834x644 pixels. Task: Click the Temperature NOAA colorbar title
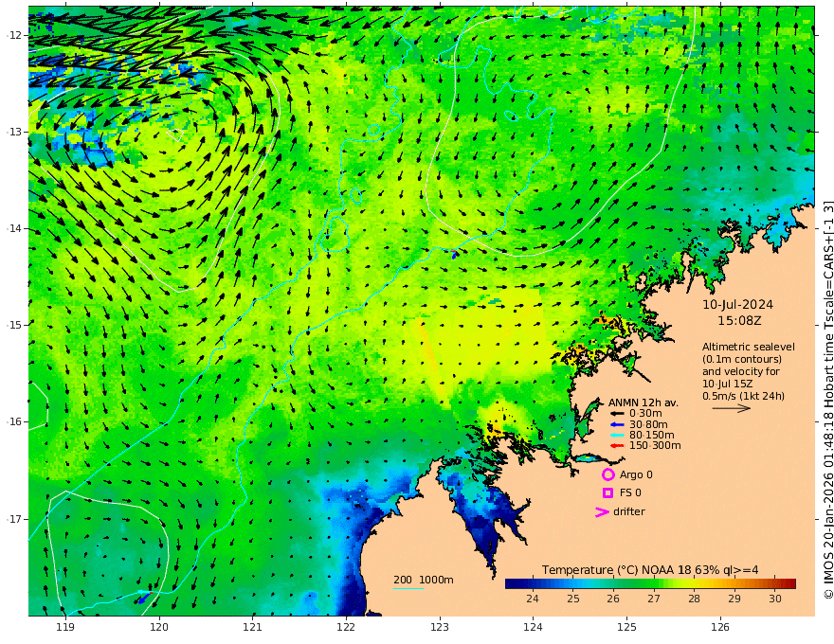click(x=650, y=570)
